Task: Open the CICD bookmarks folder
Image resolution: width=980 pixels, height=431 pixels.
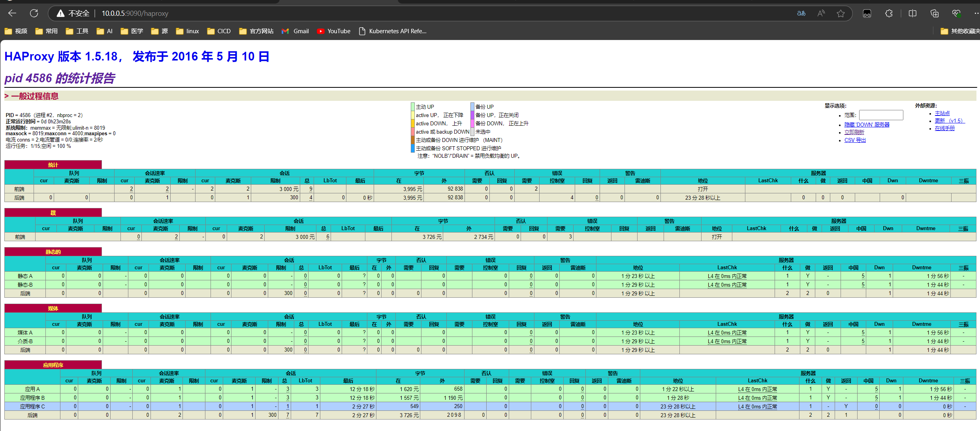Action: pos(219,31)
